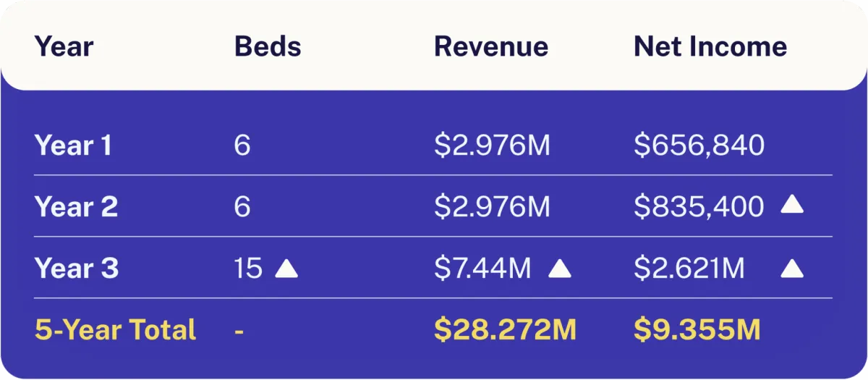Image resolution: width=868 pixels, height=380 pixels.
Task: Select Year 1 net income $656,840
Action: coord(699,145)
